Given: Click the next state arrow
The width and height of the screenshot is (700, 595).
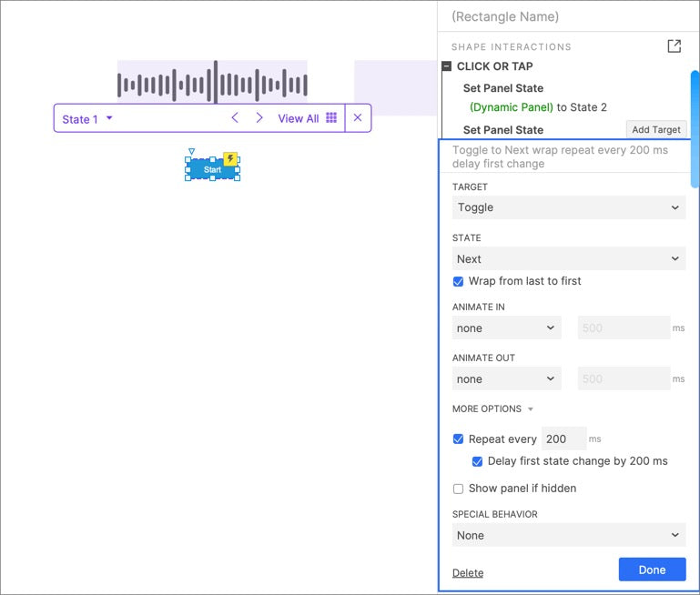Looking at the screenshot, I should [259, 118].
